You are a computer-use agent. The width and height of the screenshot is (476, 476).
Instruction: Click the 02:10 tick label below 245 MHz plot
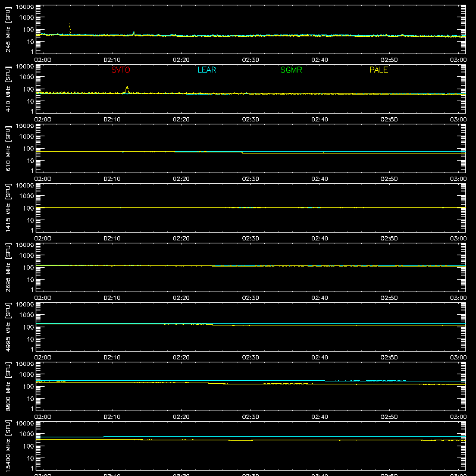pos(112,60)
